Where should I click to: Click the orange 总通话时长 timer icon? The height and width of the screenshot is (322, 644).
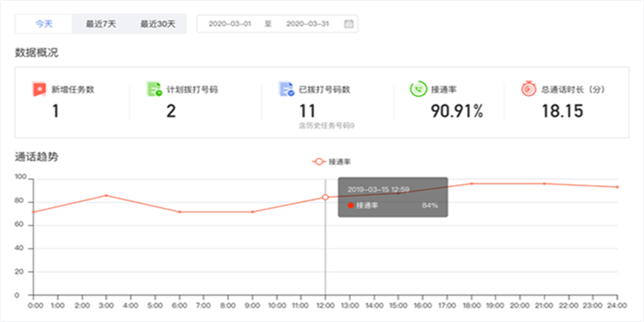[x=528, y=89]
